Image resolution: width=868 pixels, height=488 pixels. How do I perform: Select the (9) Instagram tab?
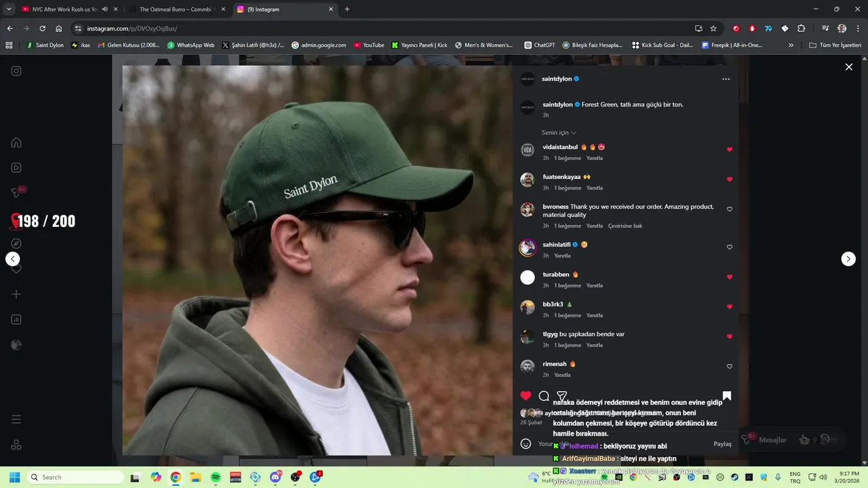285,9
